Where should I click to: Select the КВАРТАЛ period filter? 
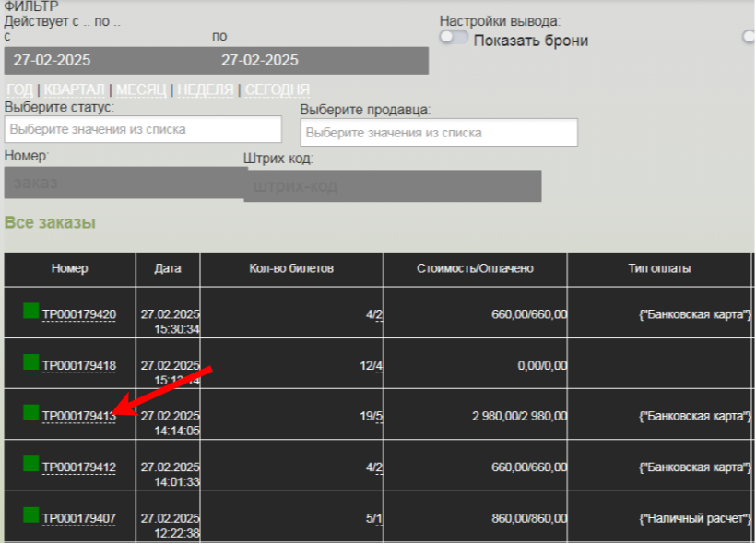click(75, 89)
